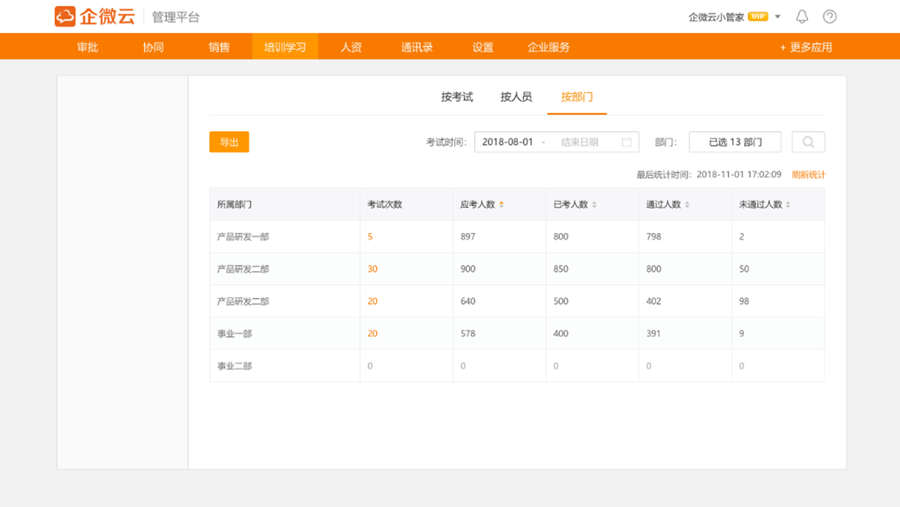Click exam count 5 for 产品研发一部

370,237
